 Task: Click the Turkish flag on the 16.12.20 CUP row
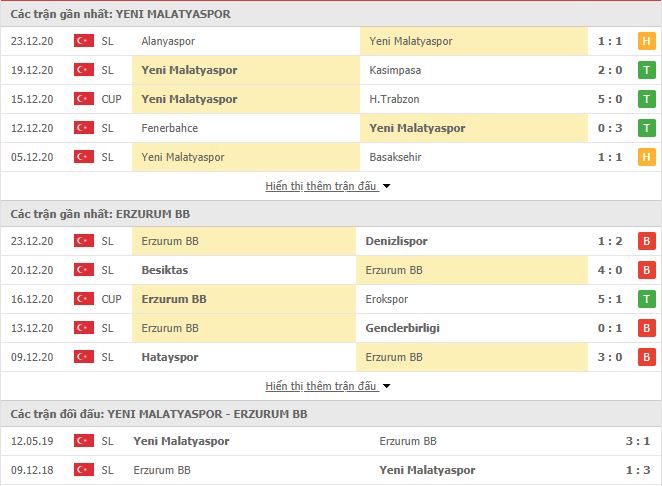pyautogui.click(x=84, y=299)
